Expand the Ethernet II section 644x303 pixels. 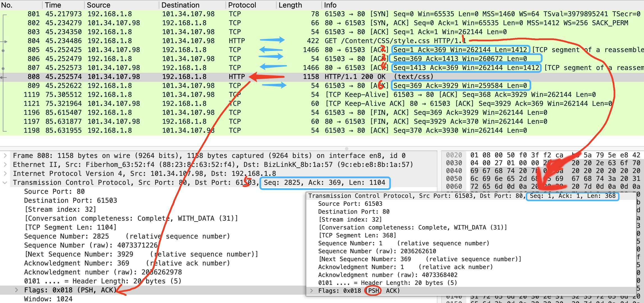coord(5,165)
